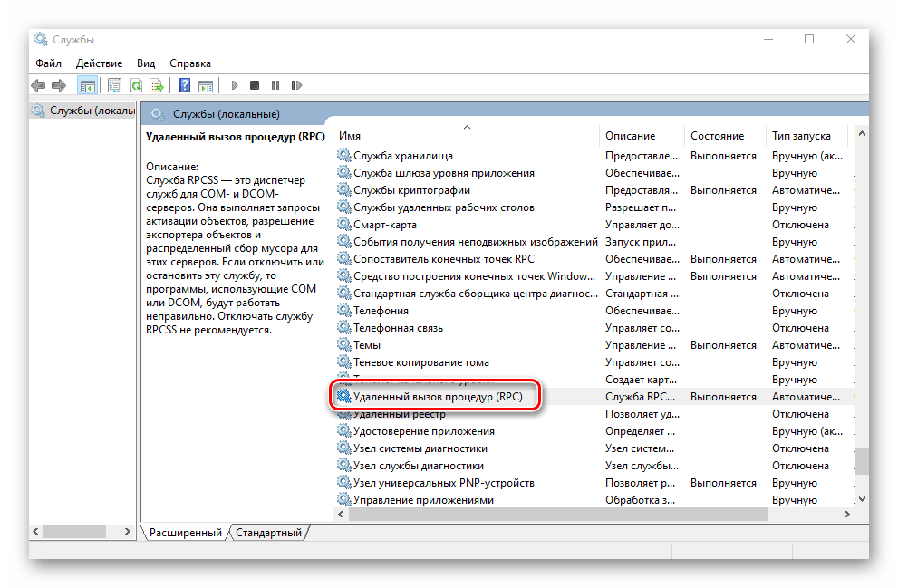Minimize the Службы window
Image resolution: width=898 pixels, height=588 pixels.
point(768,39)
